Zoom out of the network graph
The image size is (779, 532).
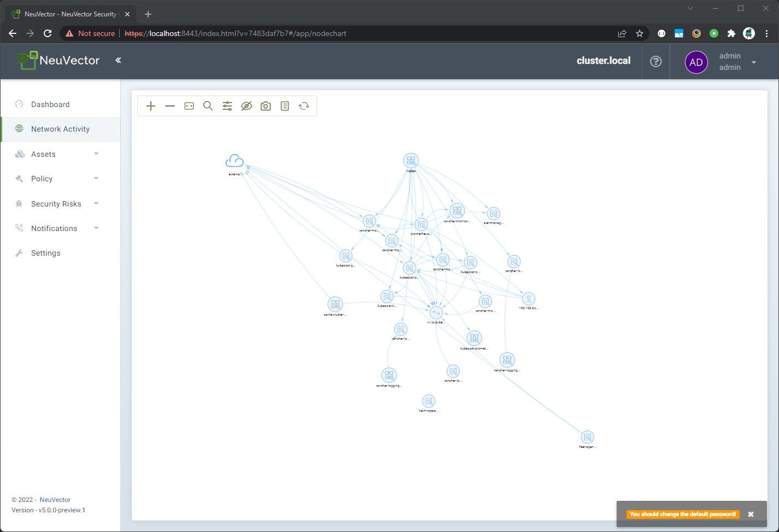(x=170, y=106)
